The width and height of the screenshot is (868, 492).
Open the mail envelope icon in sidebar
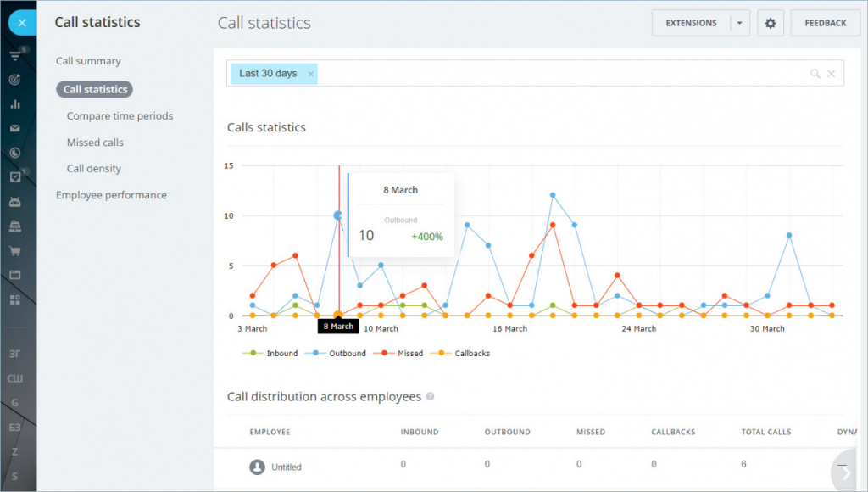[x=15, y=129]
